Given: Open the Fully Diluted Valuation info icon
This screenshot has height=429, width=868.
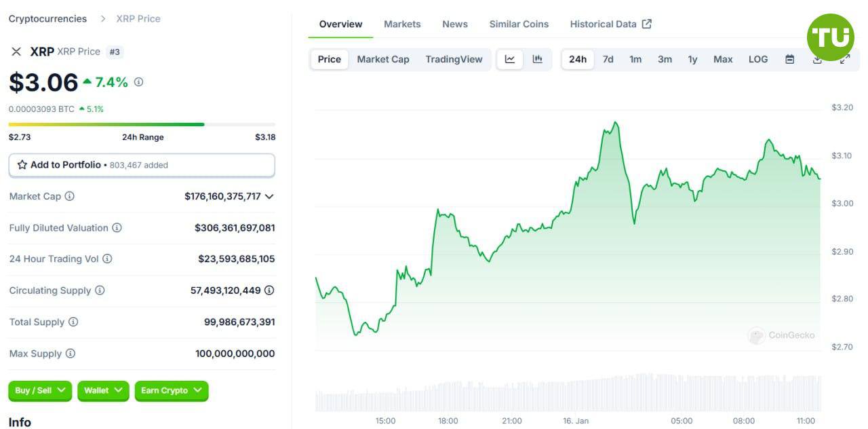Looking at the screenshot, I should pos(117,228).
